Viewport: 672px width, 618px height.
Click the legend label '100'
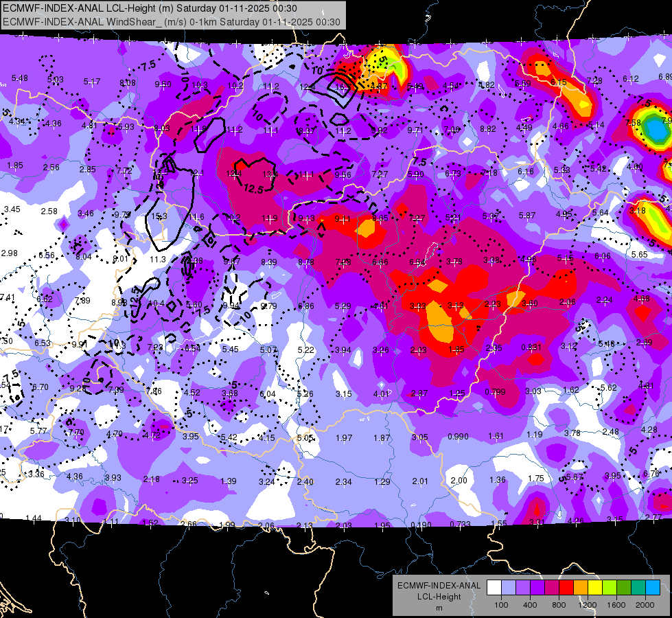(501, 605)
